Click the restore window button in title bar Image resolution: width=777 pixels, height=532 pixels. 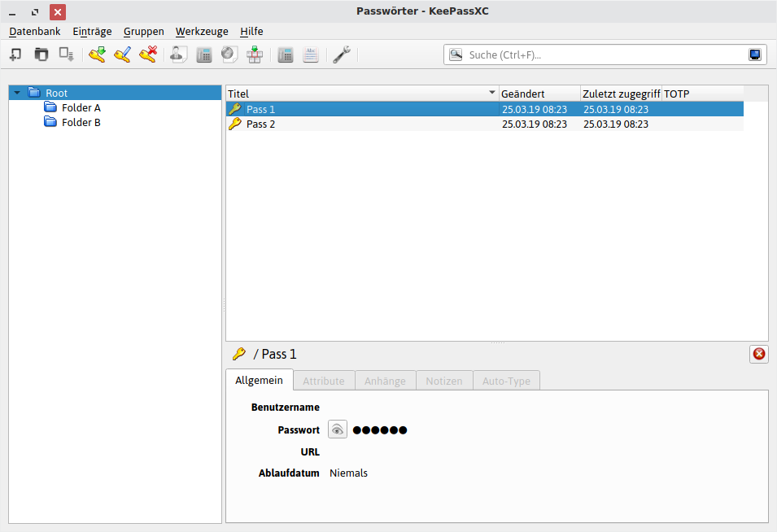(35, 12)
